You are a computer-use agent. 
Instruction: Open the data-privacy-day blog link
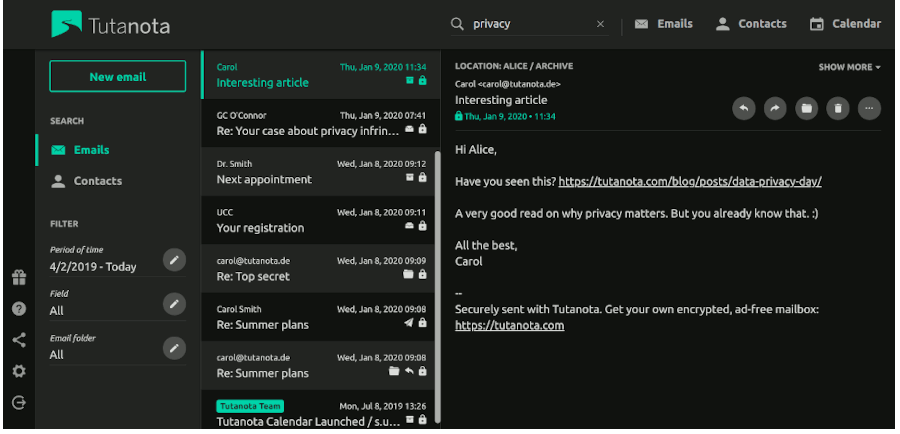click(x=690, y=181)
